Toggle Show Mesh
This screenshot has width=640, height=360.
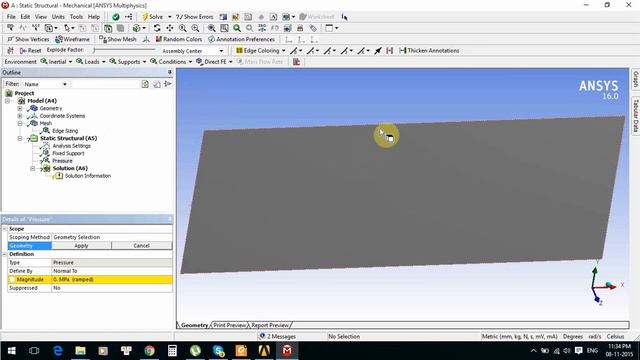(118, 39)
